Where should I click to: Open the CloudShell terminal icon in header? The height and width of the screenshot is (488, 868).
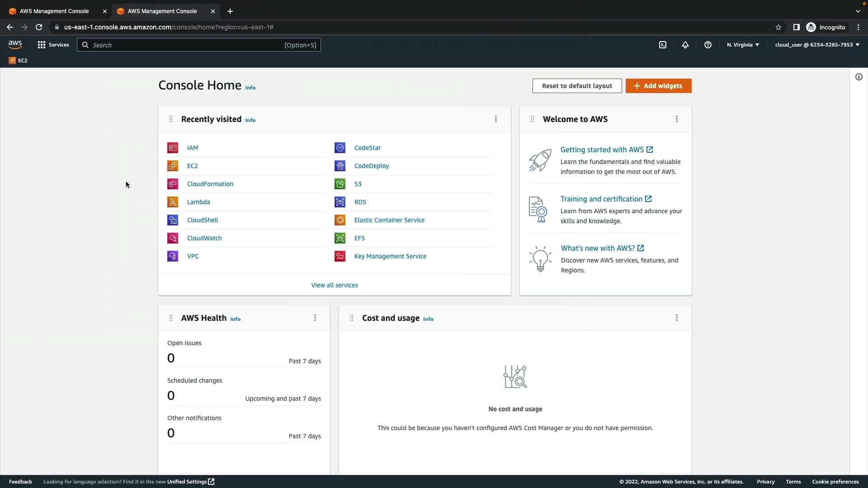(663, 45)
